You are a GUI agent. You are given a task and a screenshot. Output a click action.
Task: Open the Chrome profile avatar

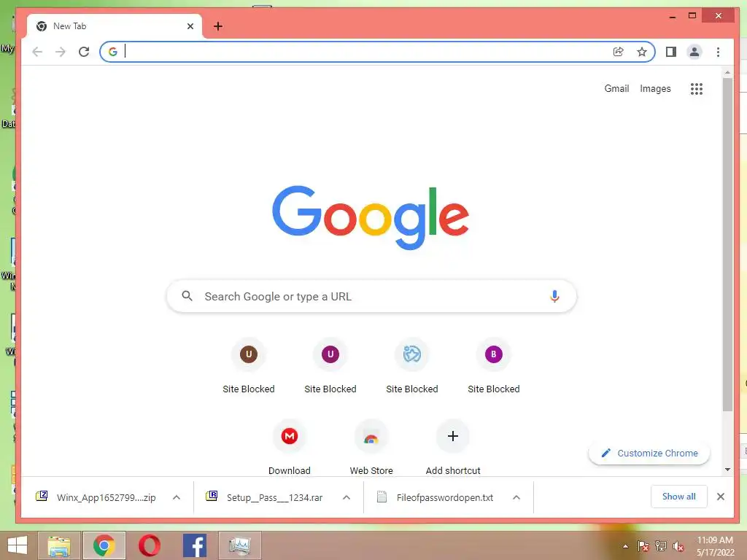(x=694, y=52)
